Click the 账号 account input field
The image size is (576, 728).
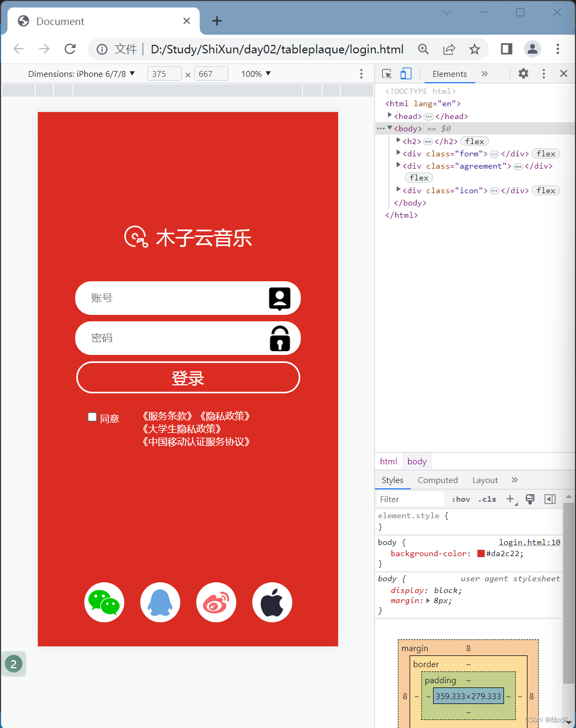tap(176, 298)
